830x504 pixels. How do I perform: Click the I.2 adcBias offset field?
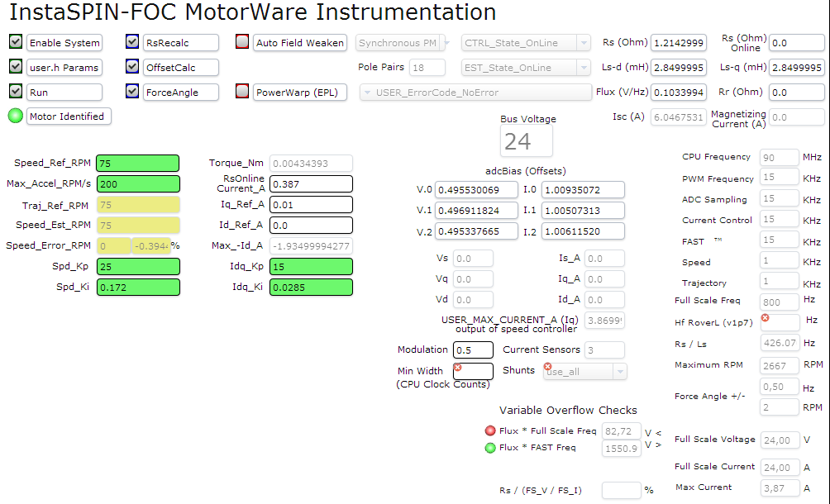pyautogui.click(x=583, y=231)
